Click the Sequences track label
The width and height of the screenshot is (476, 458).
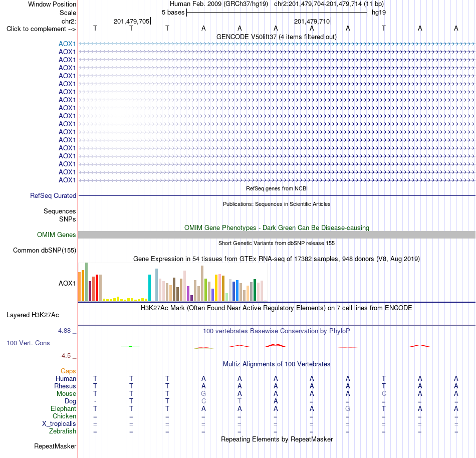(60, 211)
